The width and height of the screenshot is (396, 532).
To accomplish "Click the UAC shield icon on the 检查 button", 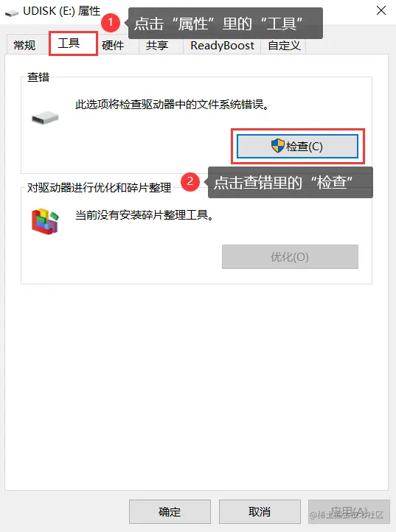I will point(277,146).
